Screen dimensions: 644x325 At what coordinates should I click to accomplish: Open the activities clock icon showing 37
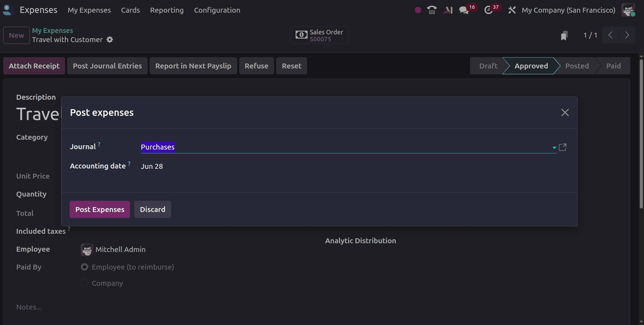[x=488, y=10]
